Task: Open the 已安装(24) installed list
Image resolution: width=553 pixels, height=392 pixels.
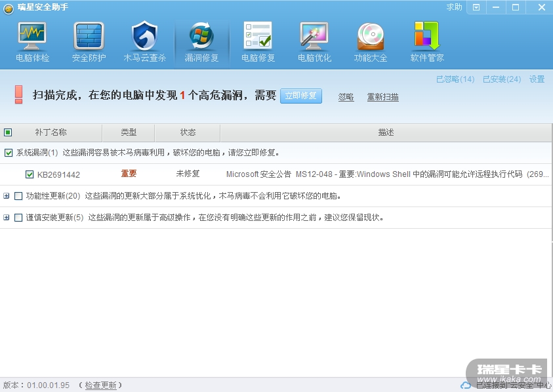Action: tap(502, 79)
